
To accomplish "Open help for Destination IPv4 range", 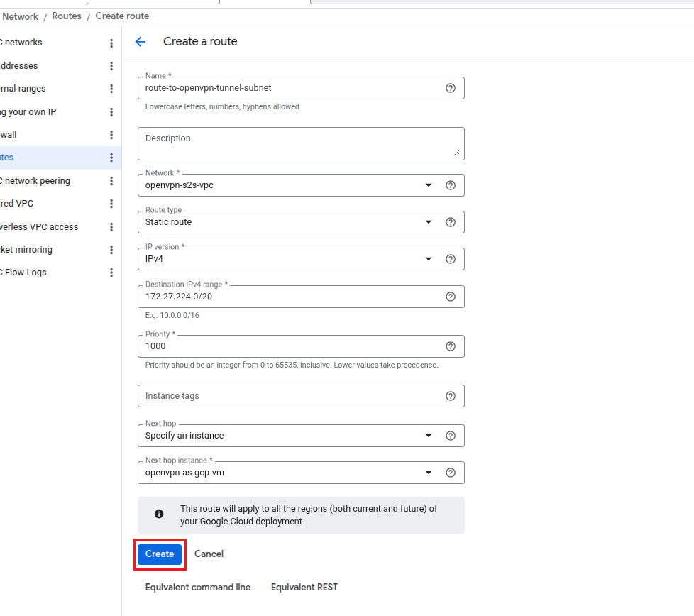I will point(451,297).
